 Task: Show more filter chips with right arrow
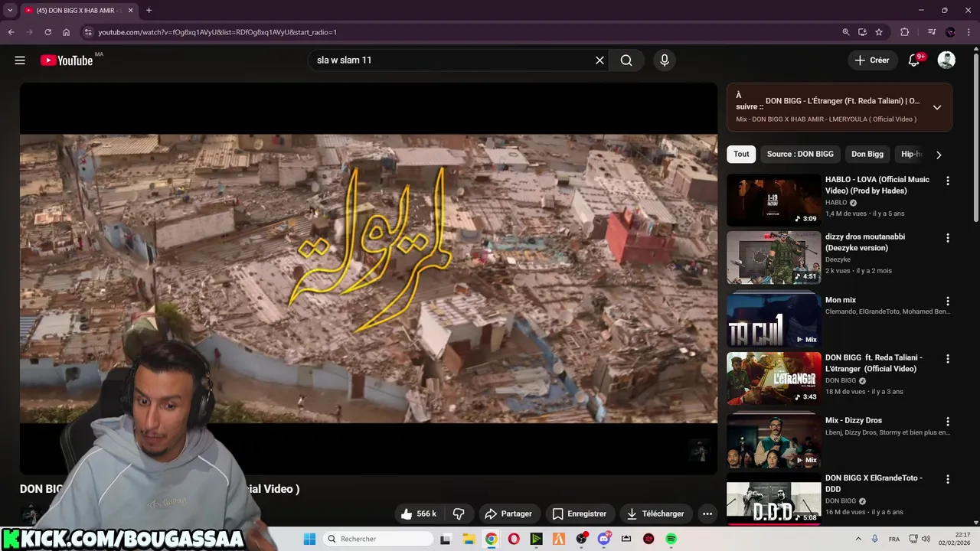click(939, 155)
